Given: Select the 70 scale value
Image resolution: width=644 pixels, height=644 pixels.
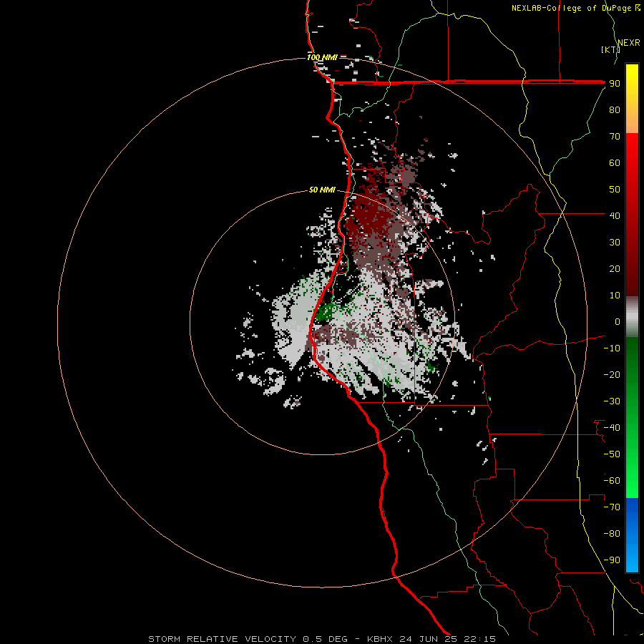Looking at the screenshot, I should click(615, 137).
